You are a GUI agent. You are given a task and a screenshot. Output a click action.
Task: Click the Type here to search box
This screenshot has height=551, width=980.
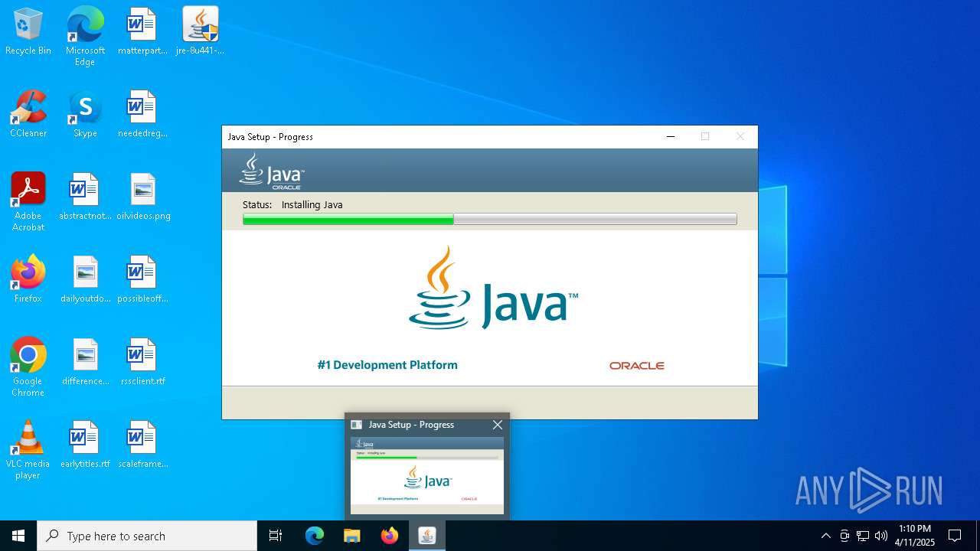147,536
